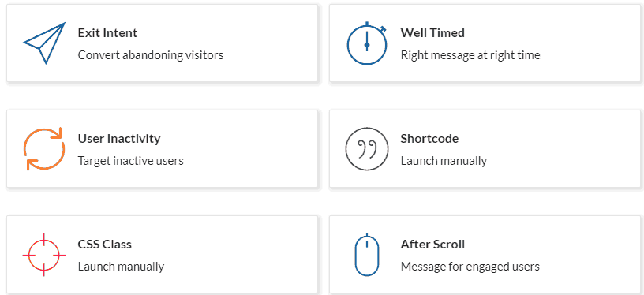
Task: Choose the Shortcode heading
Action: 429,139
